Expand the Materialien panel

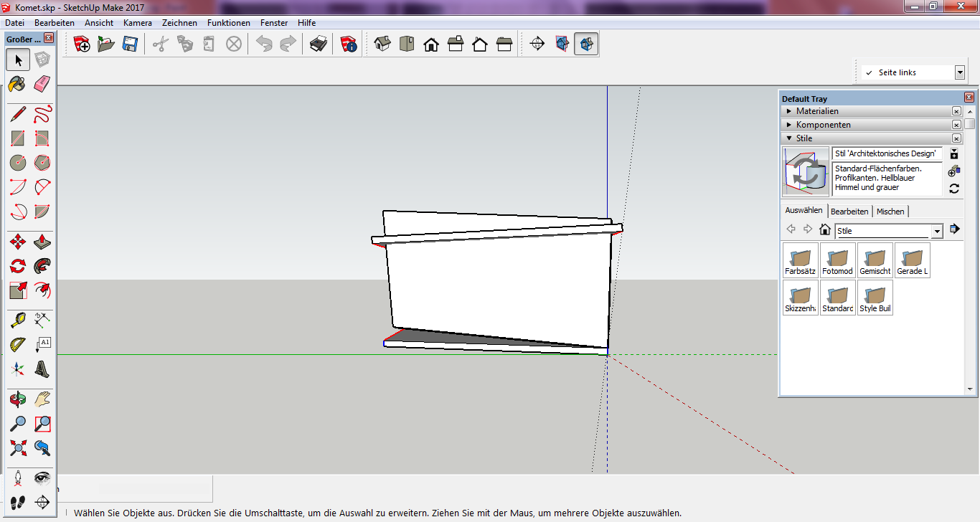pyautogui.click(x=816, y=111)
